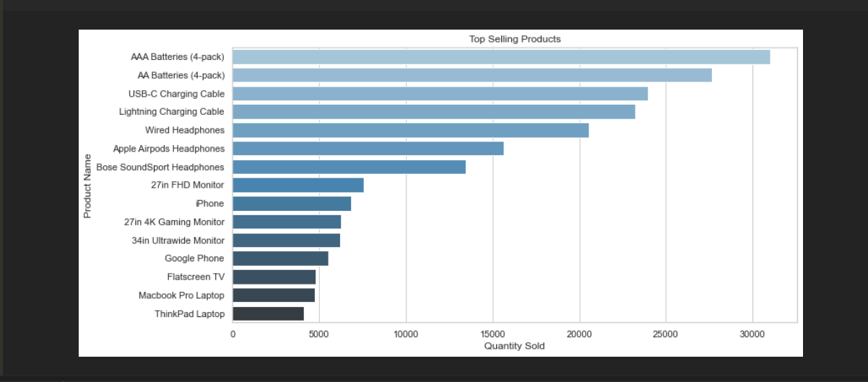Click the Flatscreen TV bar

(274, 277)
